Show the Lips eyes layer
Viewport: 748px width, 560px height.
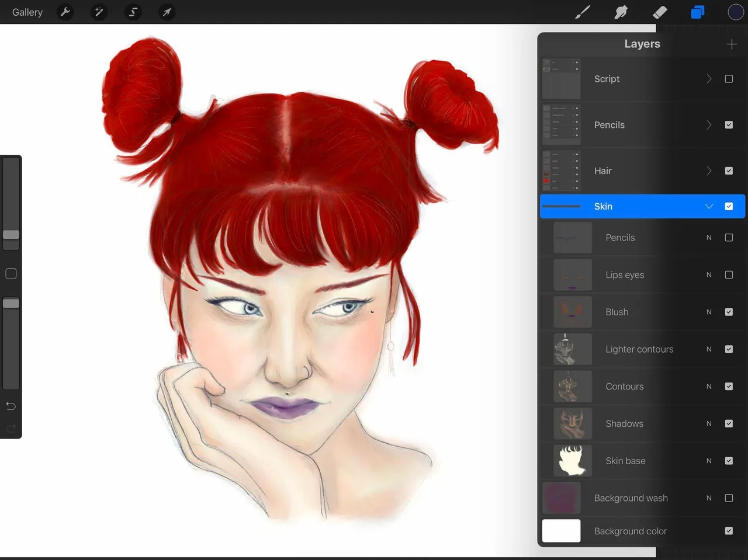click(729, 275)
